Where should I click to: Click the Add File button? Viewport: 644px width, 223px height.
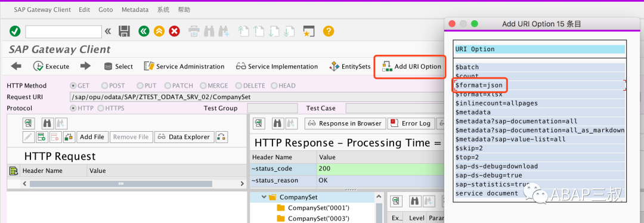click(92, 137)
